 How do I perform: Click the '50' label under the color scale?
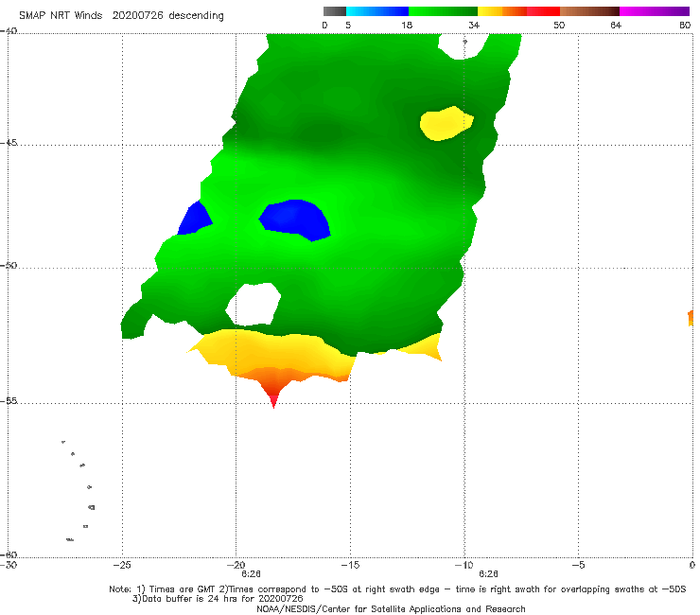[x=559, y=26]
